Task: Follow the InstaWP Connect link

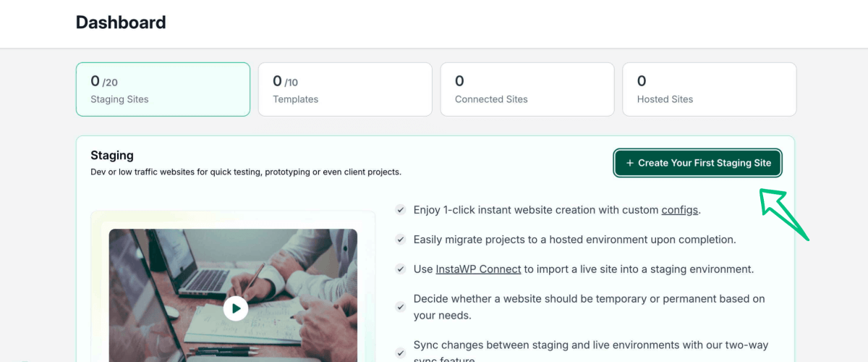Action: [478, 269]
